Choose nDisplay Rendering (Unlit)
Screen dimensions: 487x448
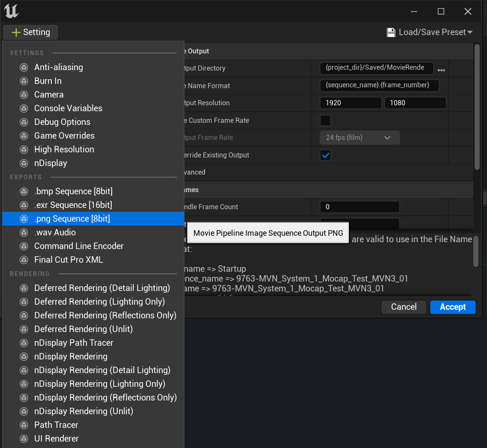tap(93, 411)
